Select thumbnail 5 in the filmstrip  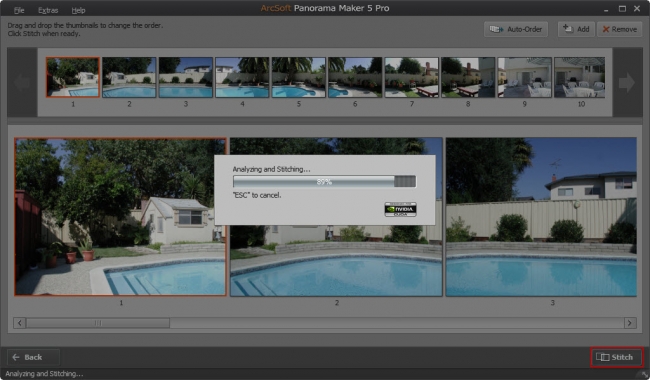[298, 77]
